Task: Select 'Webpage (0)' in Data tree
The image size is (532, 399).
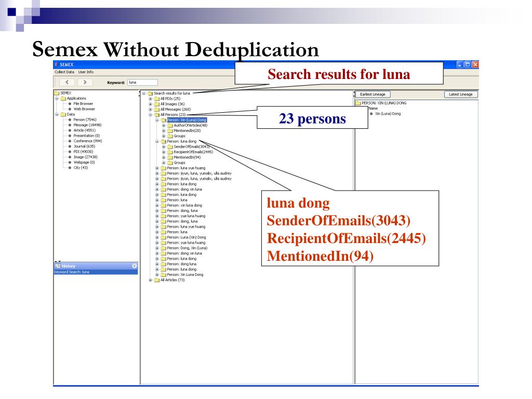Action: [84, 162]
